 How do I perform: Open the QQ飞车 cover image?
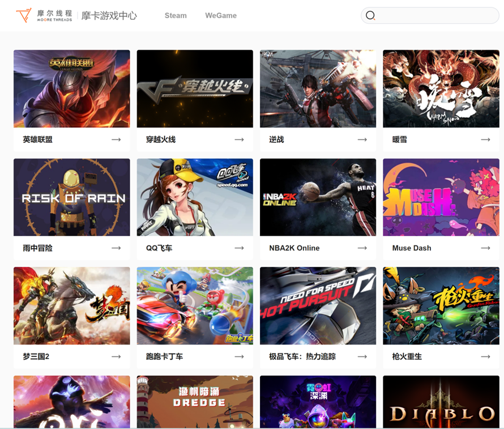point(195,197)
